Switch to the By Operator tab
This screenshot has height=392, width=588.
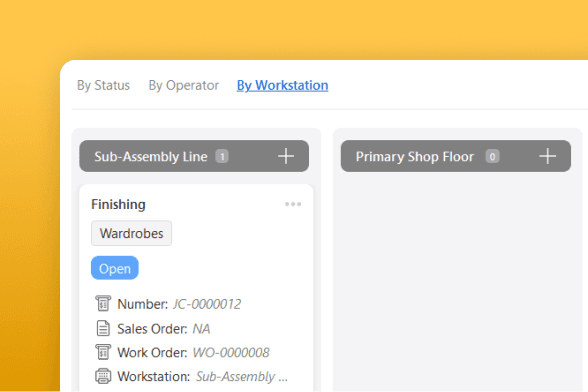(183, 86)
